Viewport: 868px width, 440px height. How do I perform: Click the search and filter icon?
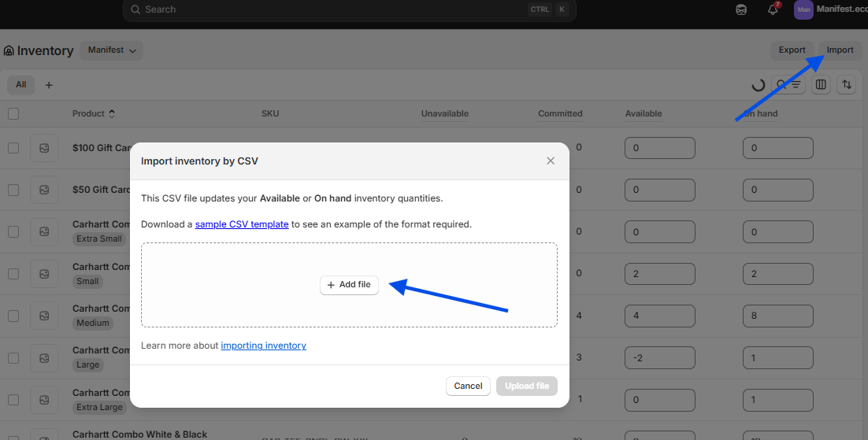point(788,85)
